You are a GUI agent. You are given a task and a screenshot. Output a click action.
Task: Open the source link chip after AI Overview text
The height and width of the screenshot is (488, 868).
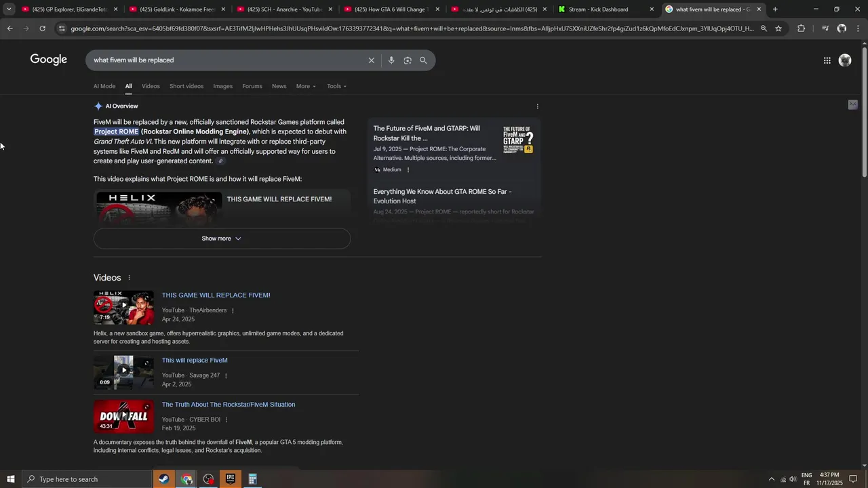[220, 161]
